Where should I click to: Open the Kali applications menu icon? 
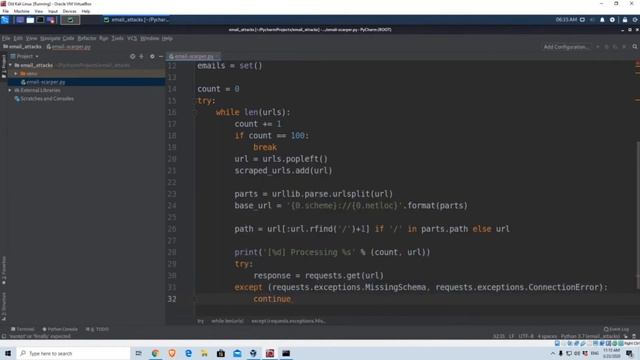tap(5, 20)
